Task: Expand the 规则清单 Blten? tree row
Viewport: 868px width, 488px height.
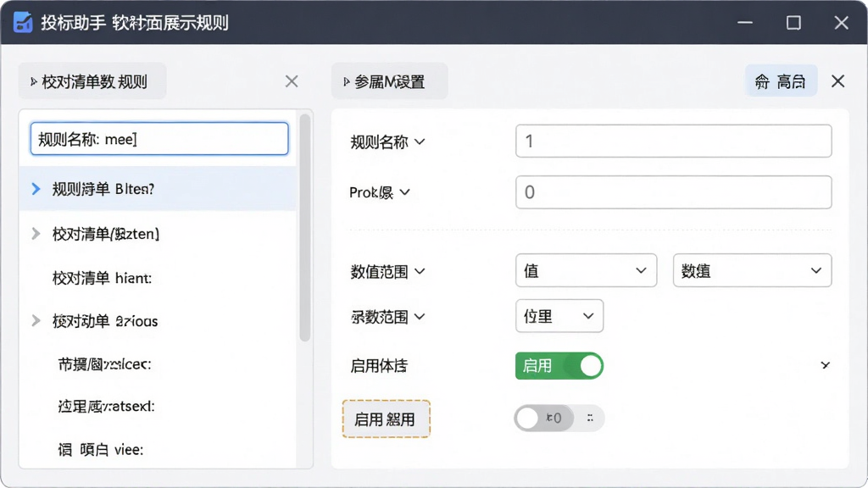Action: 36,189
